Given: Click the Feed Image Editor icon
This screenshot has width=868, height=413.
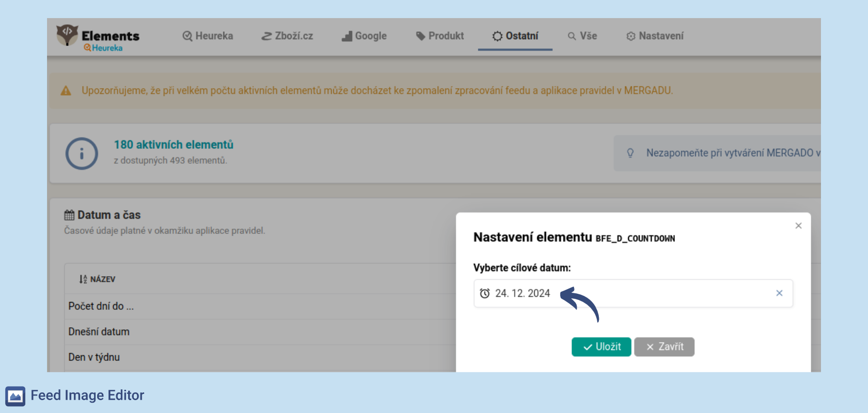Looking at the screenshot, I should pyautogui.click(x=16, y=396).
